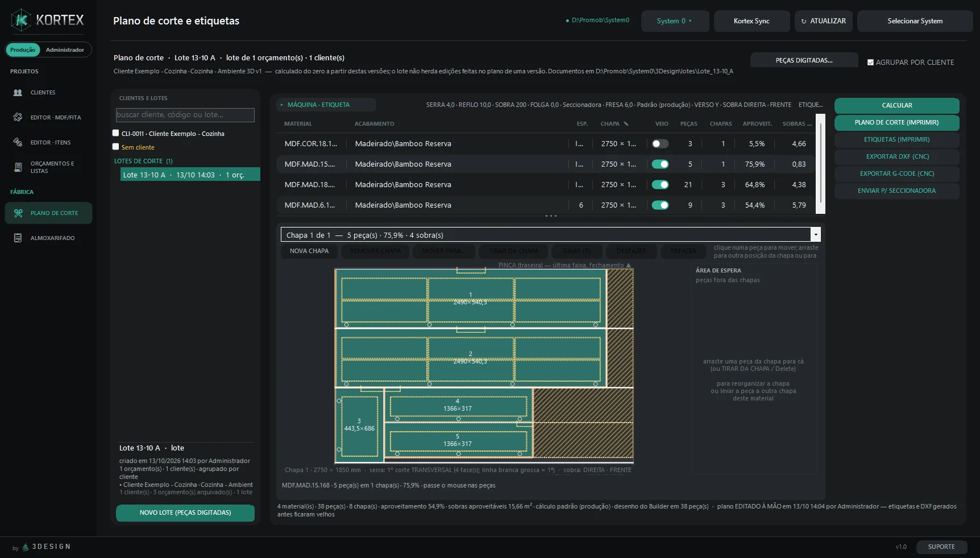Select the Plano de Corte scissors icon
Image resolution: width=980 pixels, height=558 pixels.
tap(18, 213)
